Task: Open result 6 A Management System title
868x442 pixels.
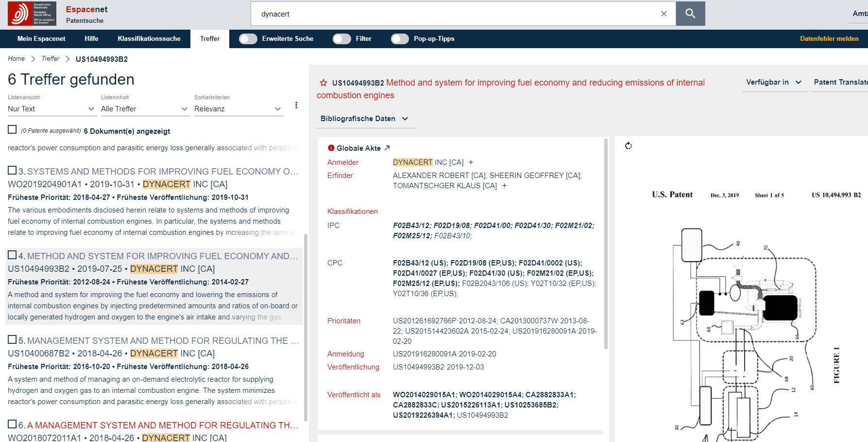Action: click(163, 425)
